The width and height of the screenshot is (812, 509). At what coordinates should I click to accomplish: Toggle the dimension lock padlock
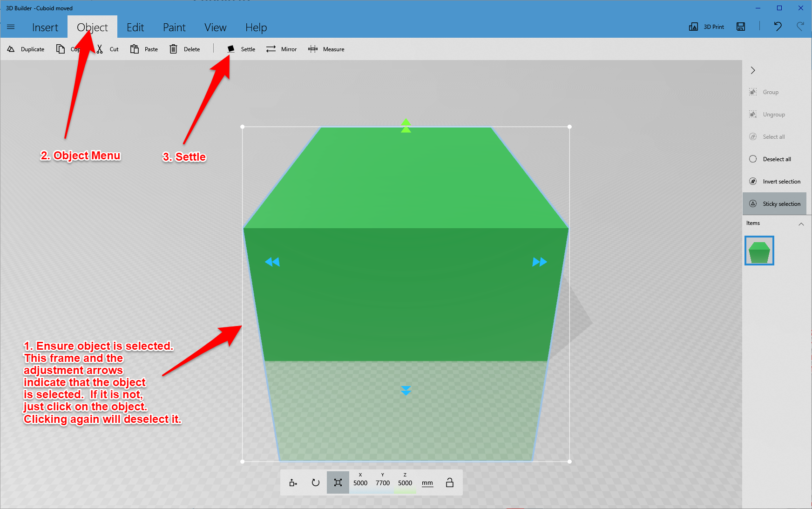[449, 482]
